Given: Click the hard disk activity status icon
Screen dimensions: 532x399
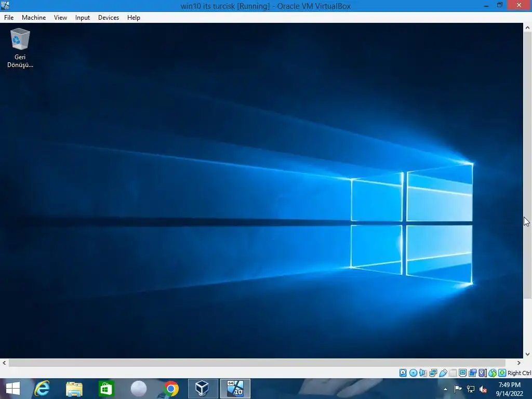Looking at the screenshot, I should pyautogui.click(x=403, y=373).
